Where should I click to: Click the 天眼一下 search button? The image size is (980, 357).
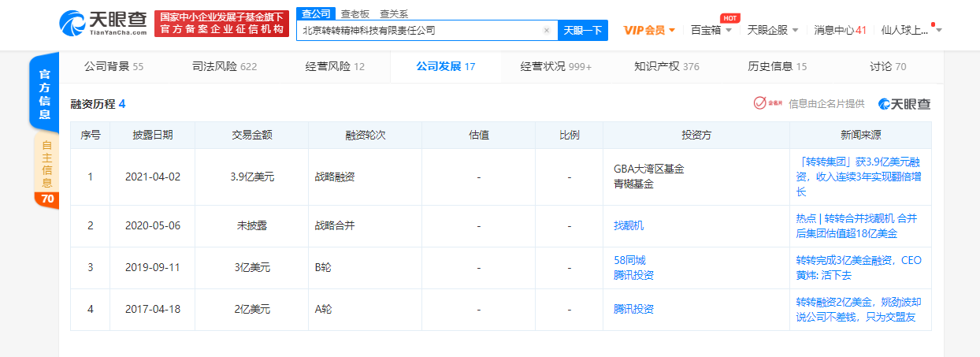[x=583, y=31]
